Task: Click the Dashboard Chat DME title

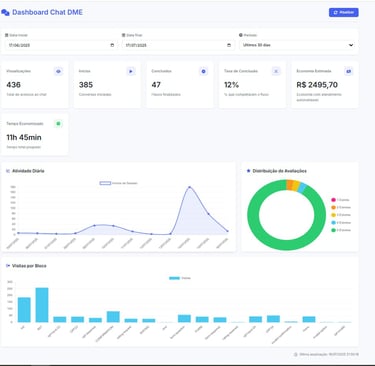Action: [x=47, y=12]
